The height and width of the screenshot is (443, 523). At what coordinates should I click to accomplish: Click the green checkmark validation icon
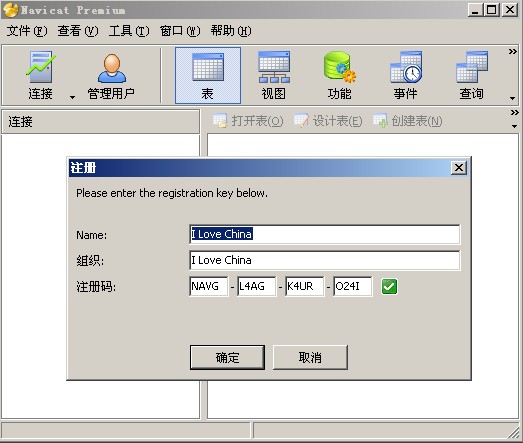pyautogui.click(x=389, y=287)
